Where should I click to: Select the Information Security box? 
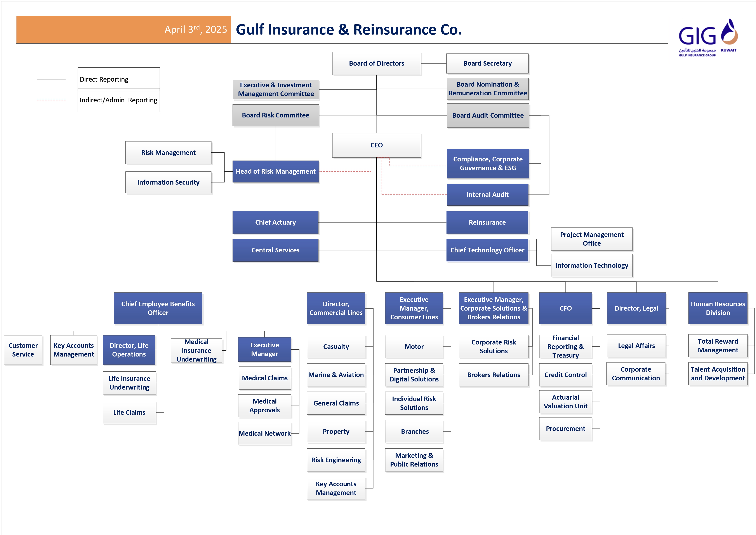coord(168,182)
